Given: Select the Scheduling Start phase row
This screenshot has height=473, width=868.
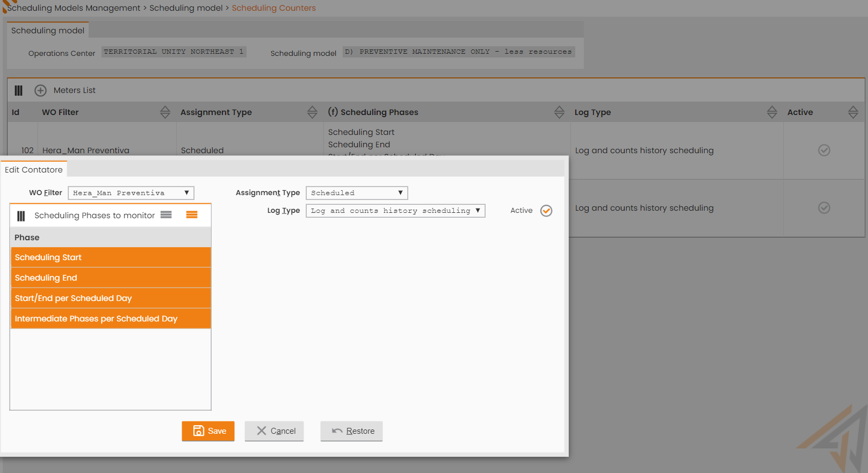Looking at the screenshot, I should pyautogui.click(x=111, y=257).
